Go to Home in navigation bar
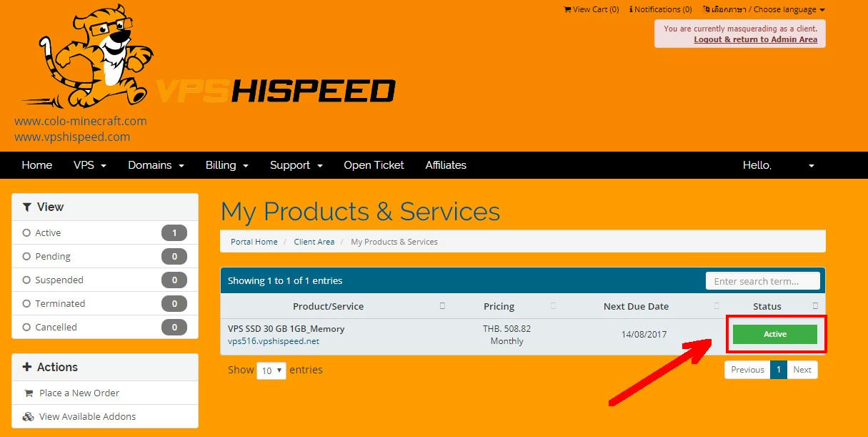 pyautogui.click(x=37, y=165)
